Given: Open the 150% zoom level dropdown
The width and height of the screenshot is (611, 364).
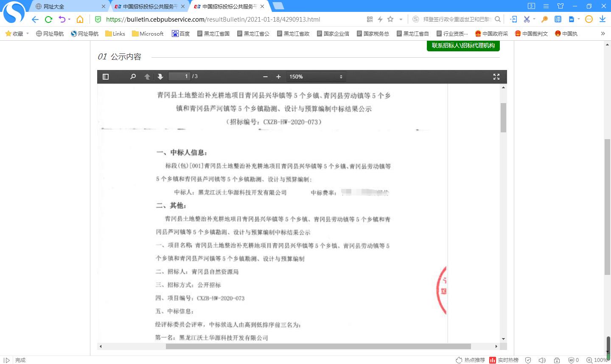Looking at the screenshot, I should 316,77.
